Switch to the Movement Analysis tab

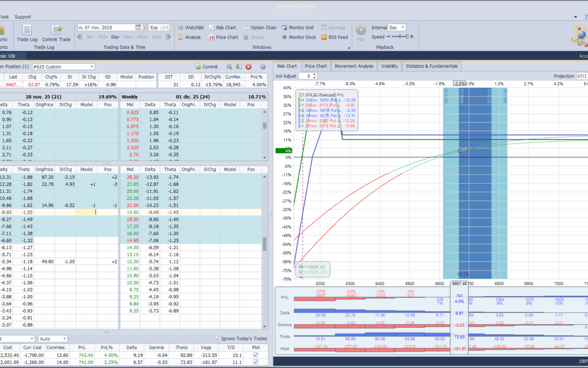[354, 66]
